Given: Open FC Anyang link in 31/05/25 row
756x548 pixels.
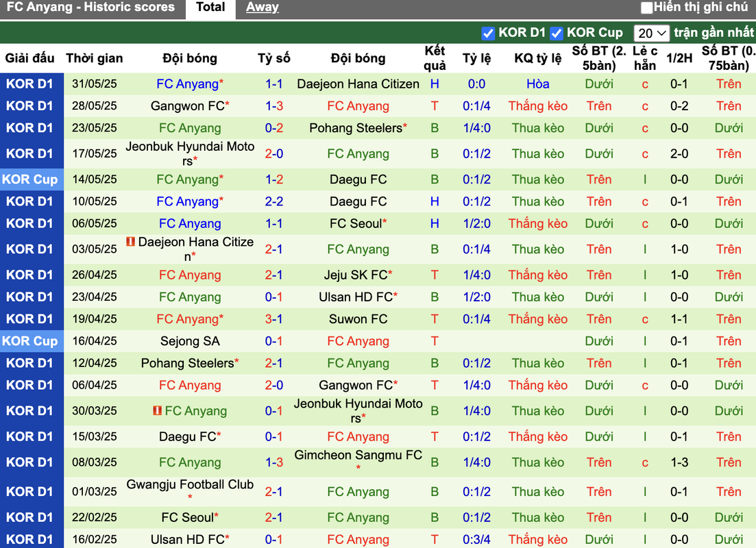Looking at the screenshot, I should pos(188,84).
